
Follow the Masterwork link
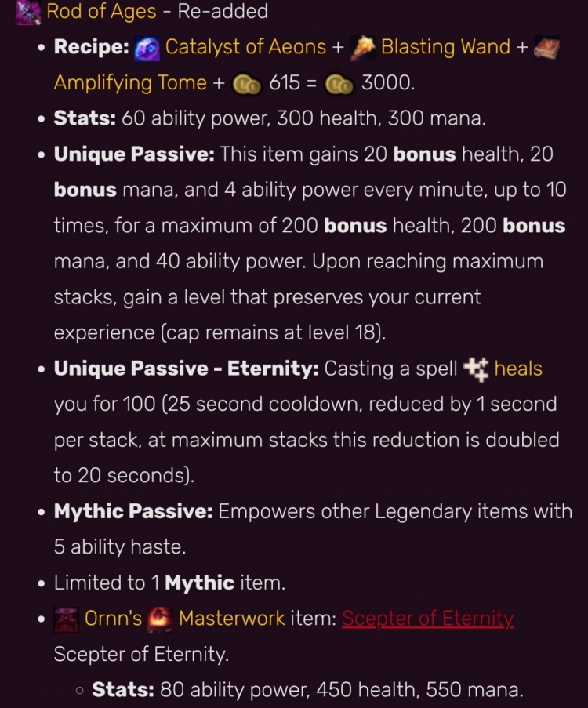(x=231, y=619)
